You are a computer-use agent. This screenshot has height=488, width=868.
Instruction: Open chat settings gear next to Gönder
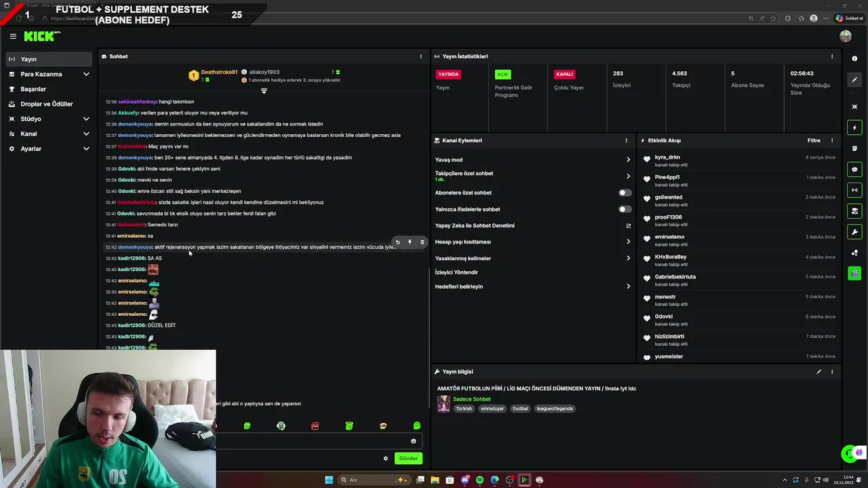click(386, 458)
